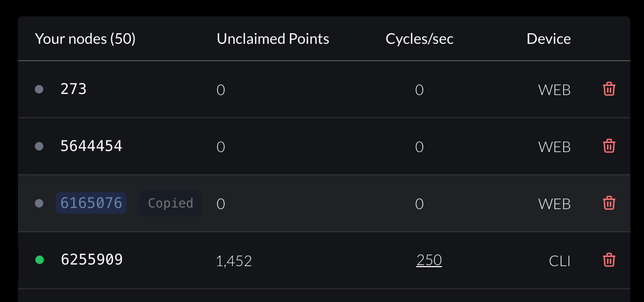This screenshot has width=644, height=302.
Task: Sort by Cycles/sec column header
Action: pos(420,39)
